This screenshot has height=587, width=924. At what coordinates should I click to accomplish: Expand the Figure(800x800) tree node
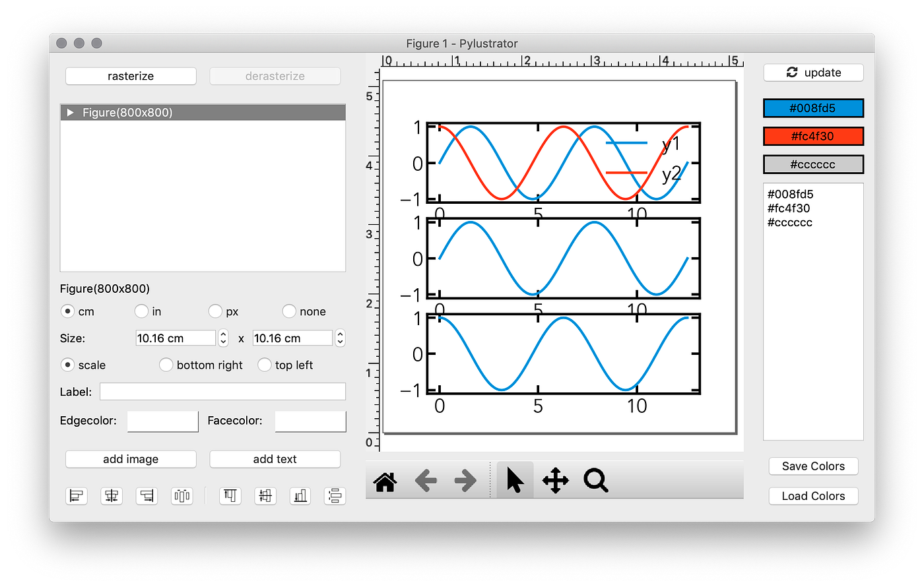(70, 113)
